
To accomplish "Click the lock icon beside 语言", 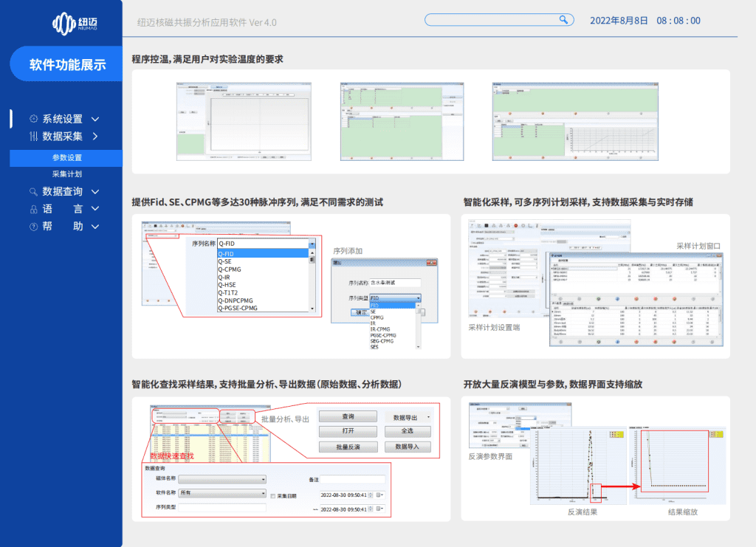I will (x=33, y=210).
